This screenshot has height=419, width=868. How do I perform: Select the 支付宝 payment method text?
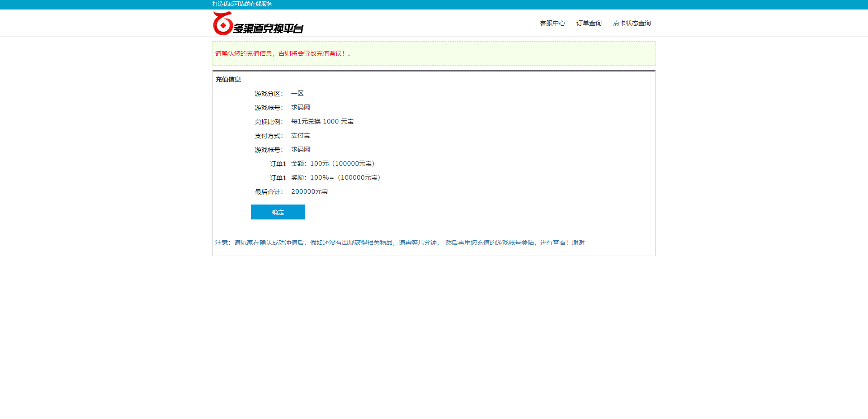(x=301, y=135)
